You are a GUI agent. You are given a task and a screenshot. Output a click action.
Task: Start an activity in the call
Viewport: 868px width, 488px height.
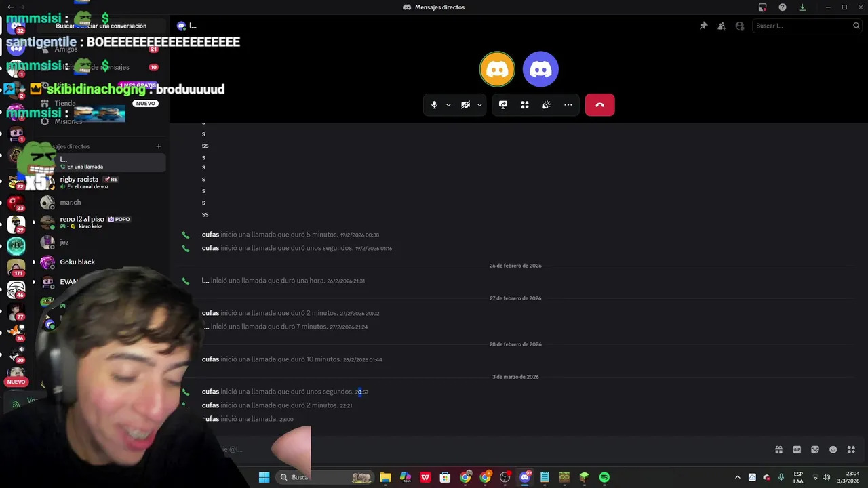point(524,105)
